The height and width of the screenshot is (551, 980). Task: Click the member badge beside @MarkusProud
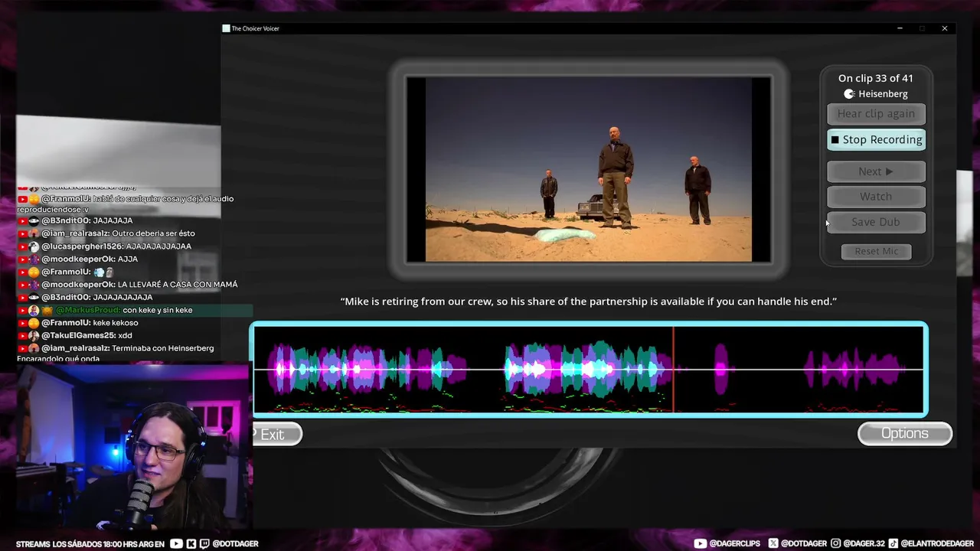(x=47, y=310)
